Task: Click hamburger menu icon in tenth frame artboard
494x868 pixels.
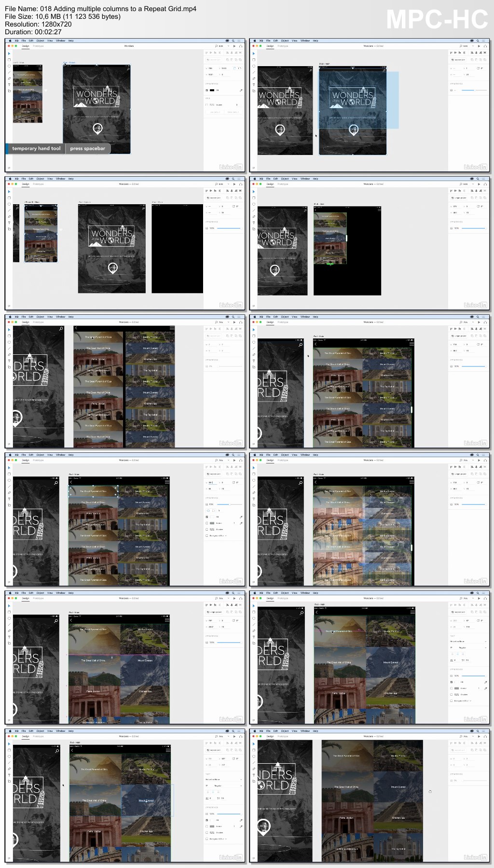Action: tap(412, 612)
